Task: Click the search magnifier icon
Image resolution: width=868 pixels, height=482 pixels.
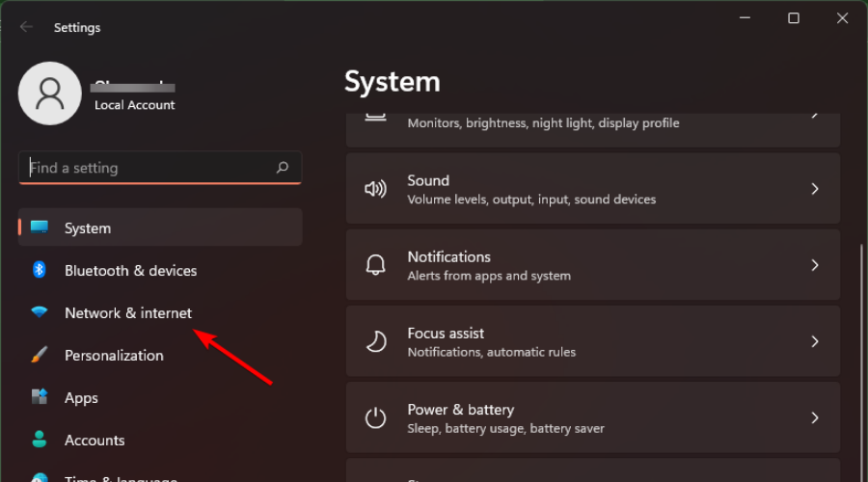Action: coord(283,168)
